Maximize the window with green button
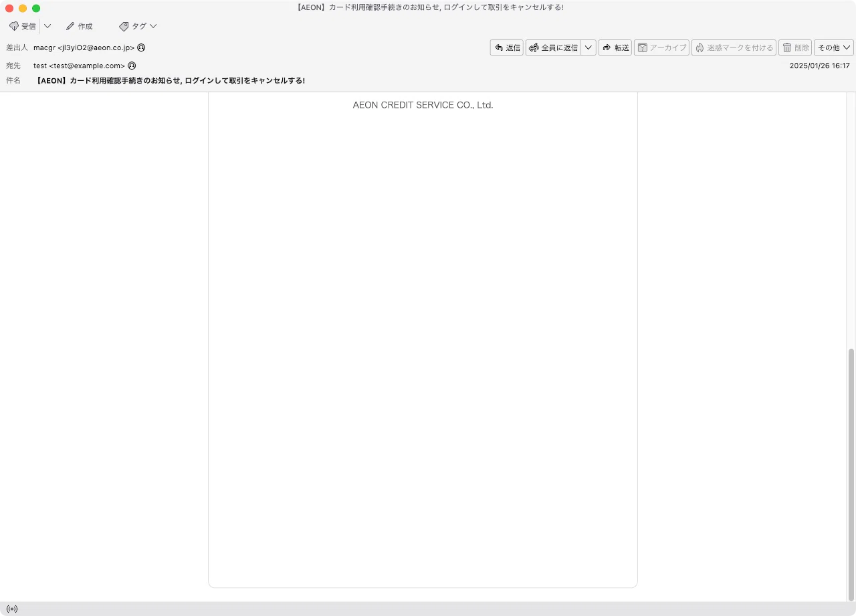 36,8
